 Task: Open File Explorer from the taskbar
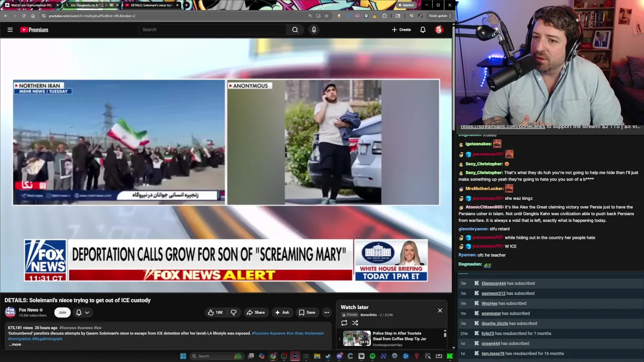tap(317, 356)
